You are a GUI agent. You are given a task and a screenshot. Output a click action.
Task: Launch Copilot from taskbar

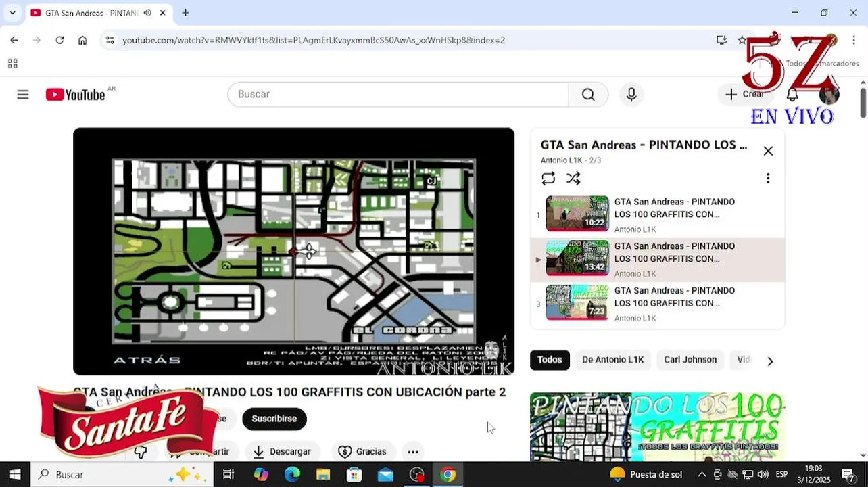(x=261, y=474)
